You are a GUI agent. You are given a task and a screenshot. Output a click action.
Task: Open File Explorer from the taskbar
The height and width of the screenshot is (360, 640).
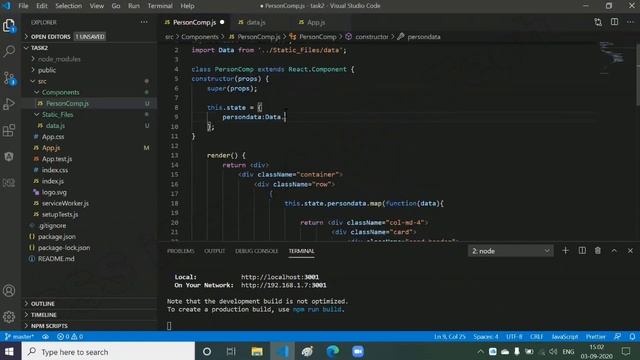pyautogui.click(x=257, y=351)
